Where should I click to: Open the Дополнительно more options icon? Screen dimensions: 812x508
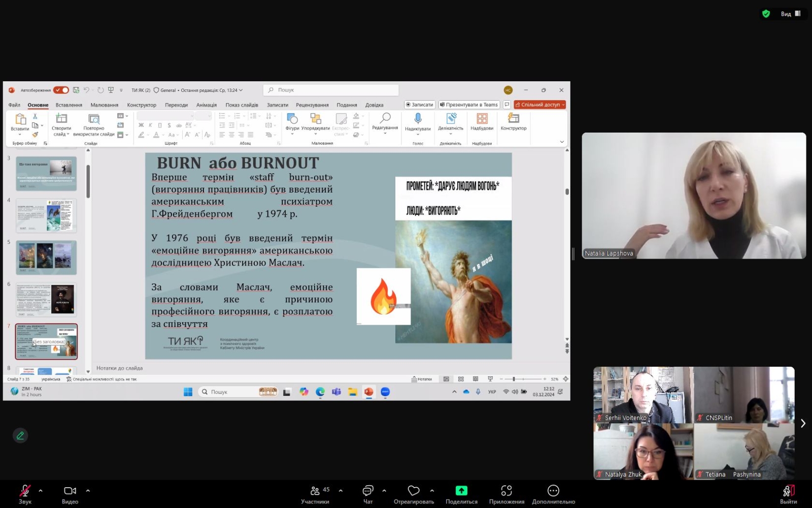click(x=553, y=491)
